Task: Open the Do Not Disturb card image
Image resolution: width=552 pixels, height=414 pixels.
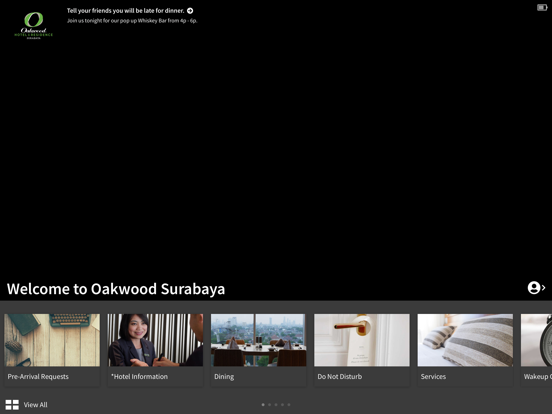Action: [362, 340]
